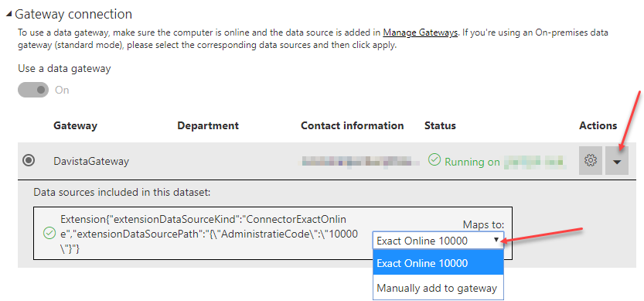Click the Actions column header

click(598, 125)
